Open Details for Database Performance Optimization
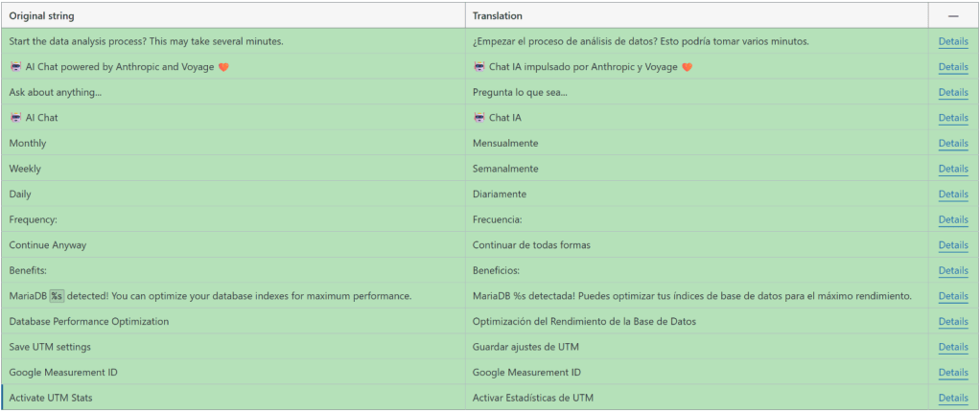Screen dimensions: 980x412 (x=953, y=322)
